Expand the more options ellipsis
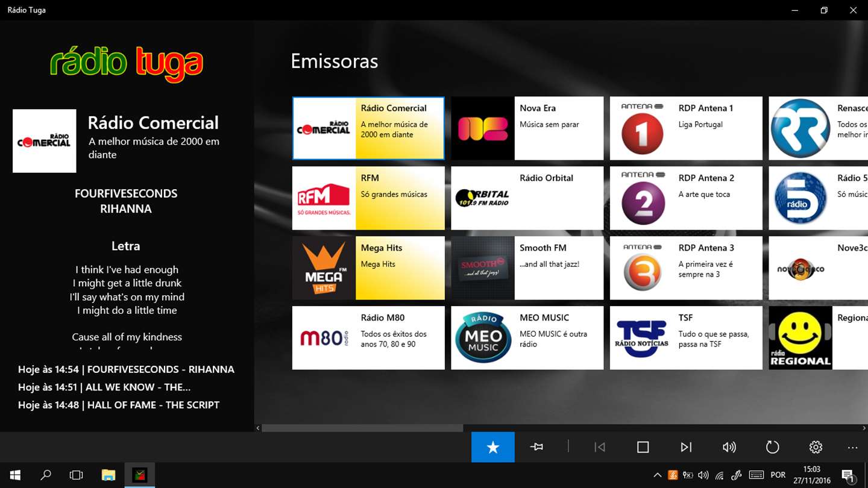Screen dimensions: 868x488 point(852,447)
